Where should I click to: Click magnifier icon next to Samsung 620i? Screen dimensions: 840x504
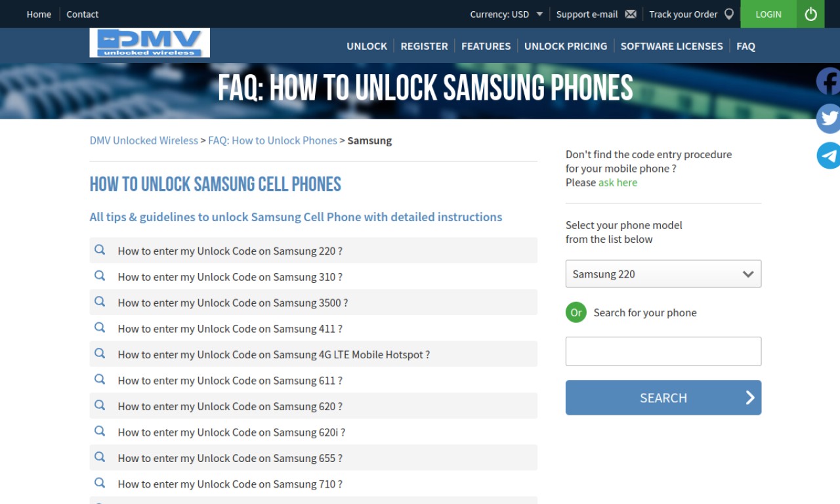(x=100, y=431)
